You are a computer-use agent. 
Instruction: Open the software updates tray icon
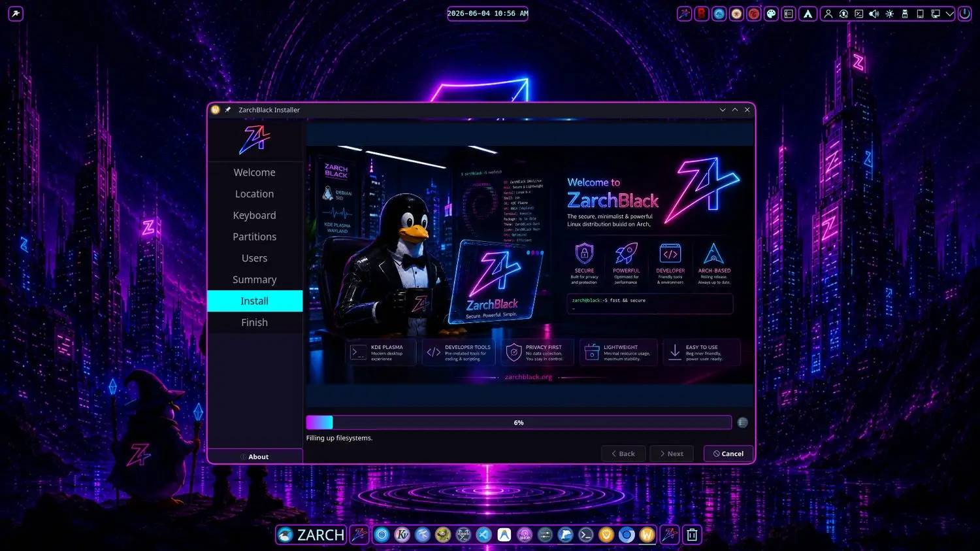(x=843, y=14)
